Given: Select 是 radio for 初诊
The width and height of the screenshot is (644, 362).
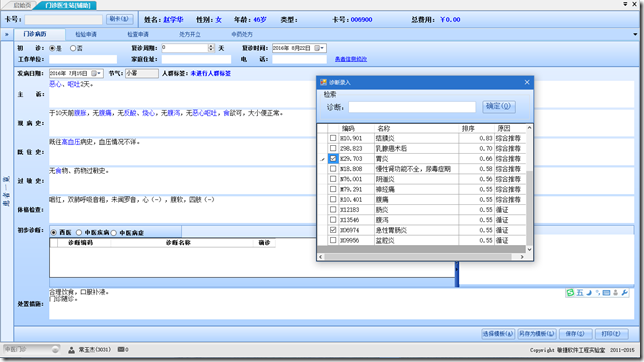Looking at the screenshot, I should 53,48.
